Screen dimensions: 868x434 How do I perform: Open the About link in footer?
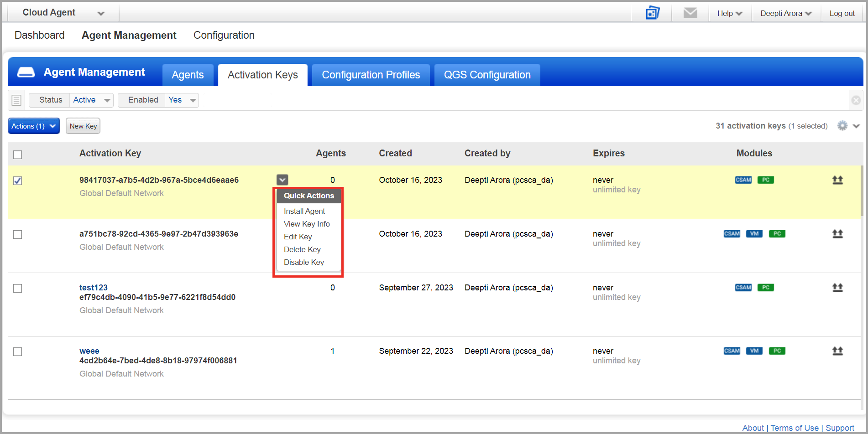[x=753, y=428]
